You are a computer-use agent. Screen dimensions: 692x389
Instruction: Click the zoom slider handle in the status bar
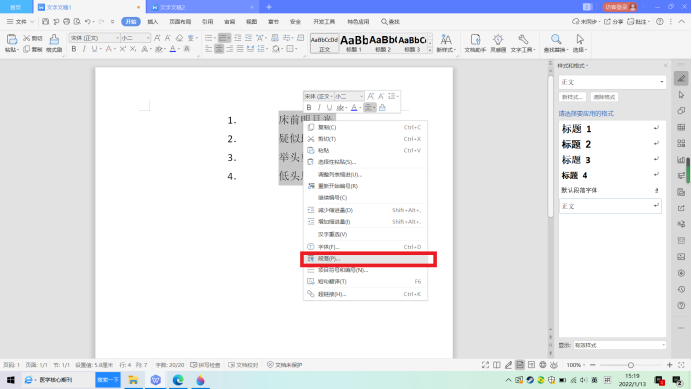(631, 365)
